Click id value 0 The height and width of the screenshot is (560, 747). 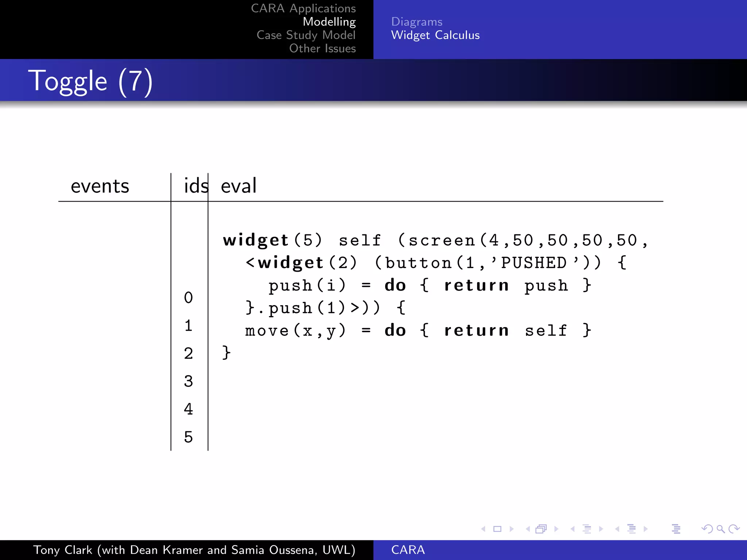pyautogui.click(x=188, y=298)
